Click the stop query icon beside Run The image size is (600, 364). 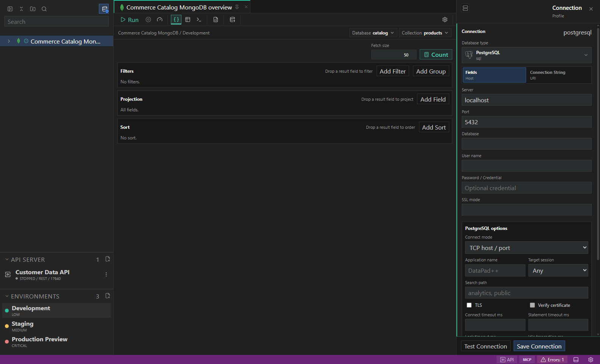148,20
